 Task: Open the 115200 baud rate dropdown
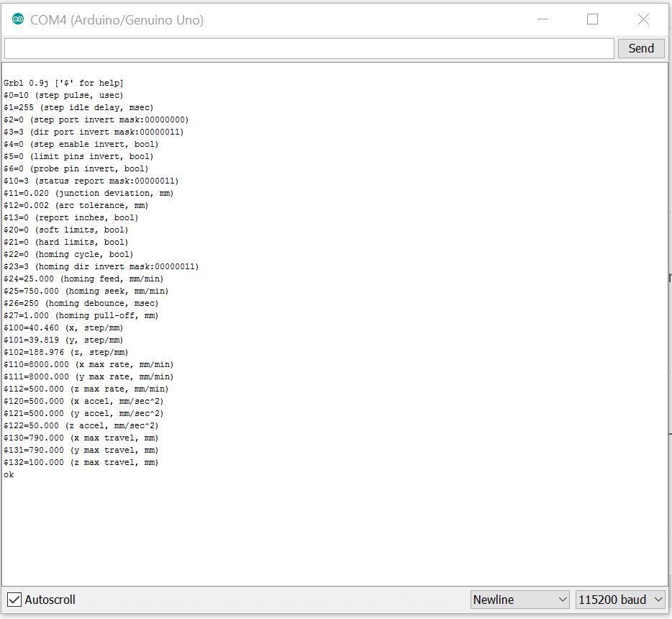point(621,600)
